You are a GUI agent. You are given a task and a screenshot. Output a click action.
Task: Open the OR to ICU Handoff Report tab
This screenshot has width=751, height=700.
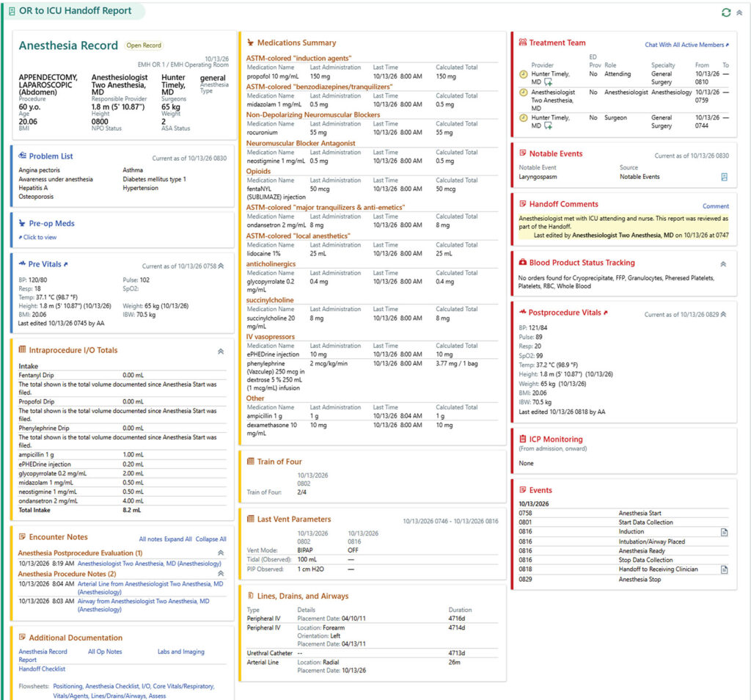pyautogui.click(x=75, y=10)
